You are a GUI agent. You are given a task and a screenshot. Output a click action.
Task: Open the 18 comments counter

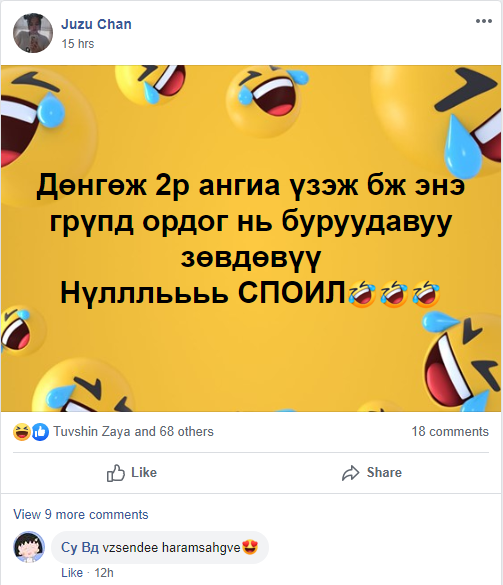(x=450, y=431)
